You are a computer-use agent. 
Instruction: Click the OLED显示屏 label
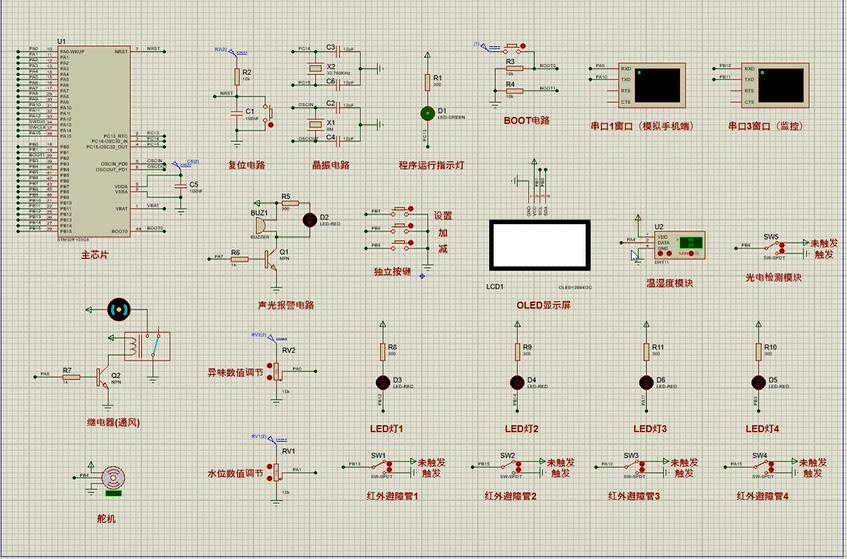543,305
